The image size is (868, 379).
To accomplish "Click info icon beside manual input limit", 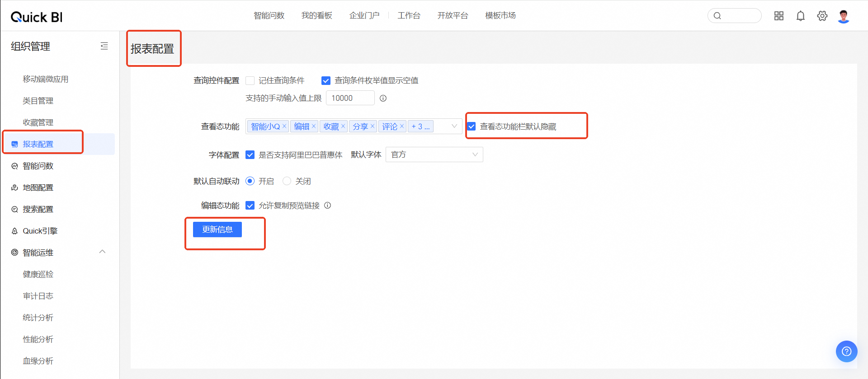I will 383,98.
